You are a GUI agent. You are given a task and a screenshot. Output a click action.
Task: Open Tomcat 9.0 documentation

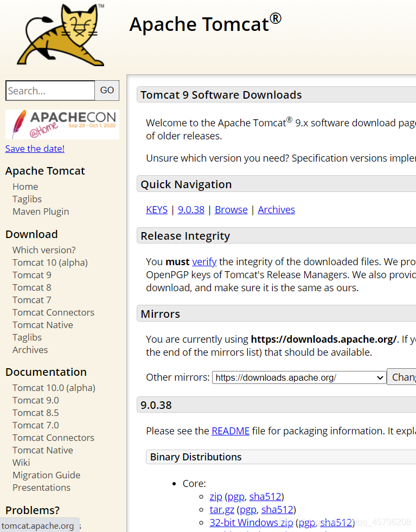36,400
